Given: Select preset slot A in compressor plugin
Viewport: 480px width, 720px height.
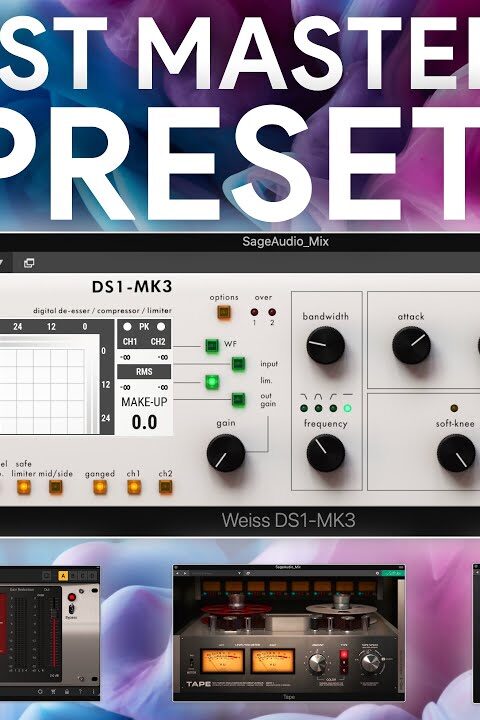Looking at the screenshot, I should click(63, 576).
